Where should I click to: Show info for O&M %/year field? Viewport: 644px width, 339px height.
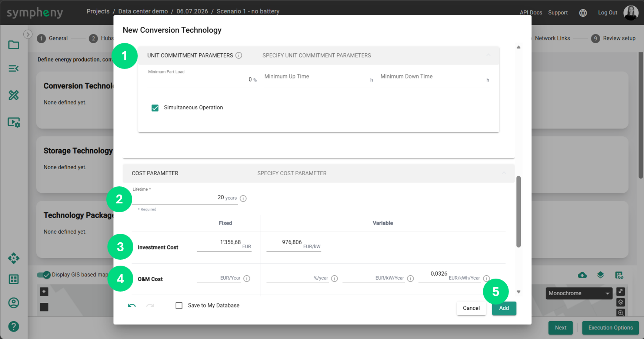334,278
